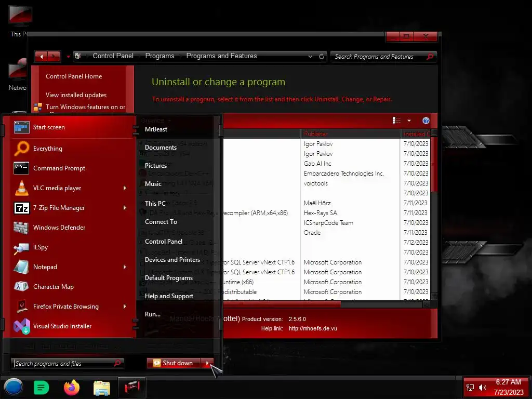Go back in Control Panel window
Viewport: 532px width, 399px height.
point(42,56)
